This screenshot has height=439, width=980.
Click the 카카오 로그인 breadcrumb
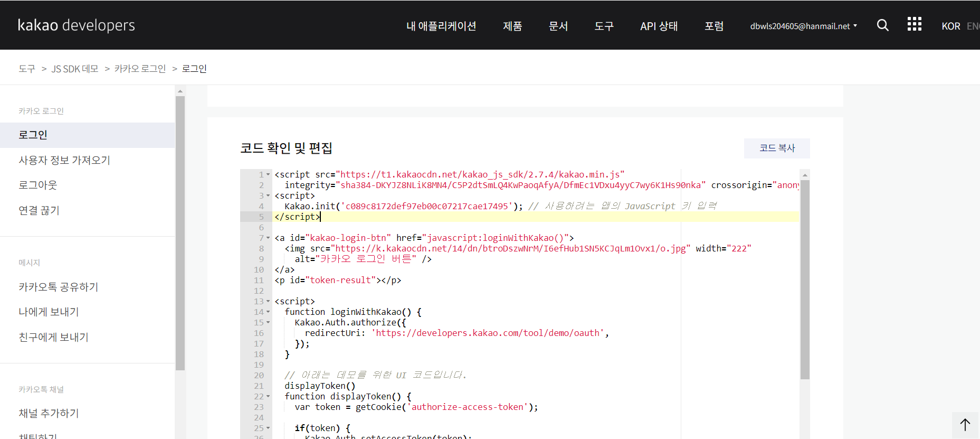click(x=140, y=69)
